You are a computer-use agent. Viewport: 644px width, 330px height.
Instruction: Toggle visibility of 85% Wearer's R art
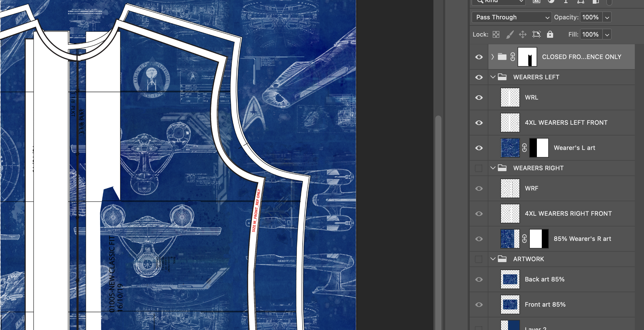tap(479, 239)
